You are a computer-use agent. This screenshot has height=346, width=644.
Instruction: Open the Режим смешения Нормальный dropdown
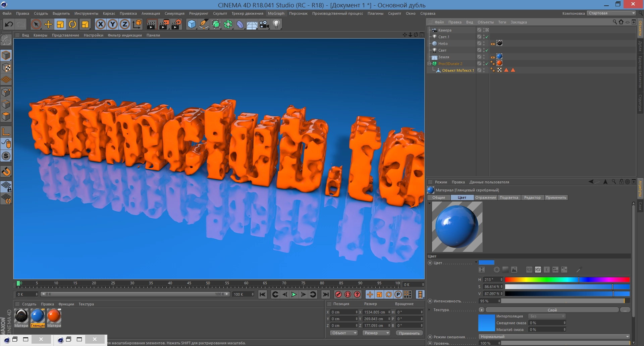click(x=554, y=337)
